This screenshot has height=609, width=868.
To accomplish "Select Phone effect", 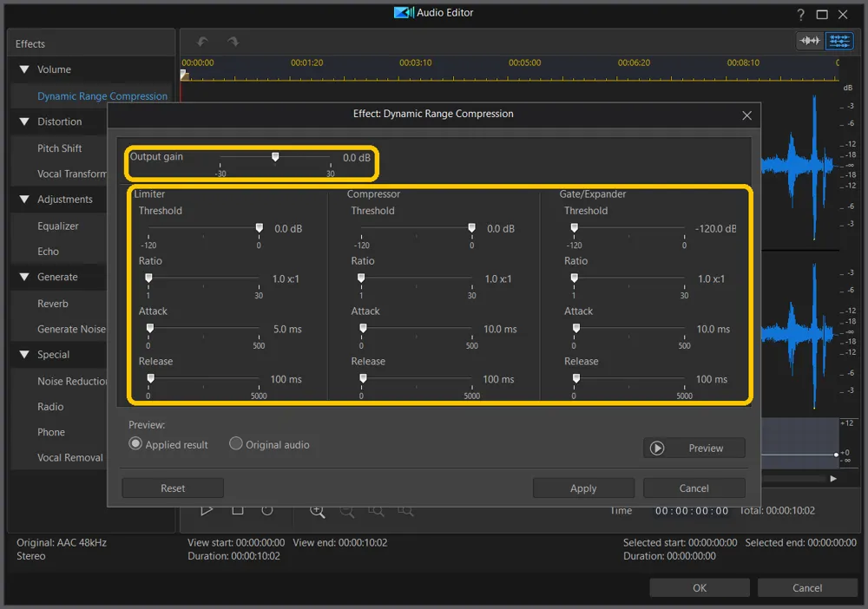I will pyautogui.click(x=51, y=432).
